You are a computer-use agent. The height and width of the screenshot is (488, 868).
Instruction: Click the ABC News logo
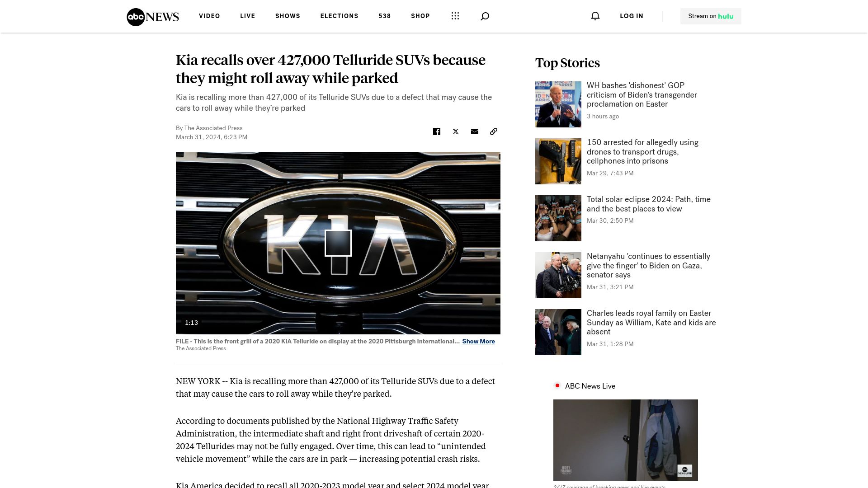pyautogui.click(x=153, y=17)
